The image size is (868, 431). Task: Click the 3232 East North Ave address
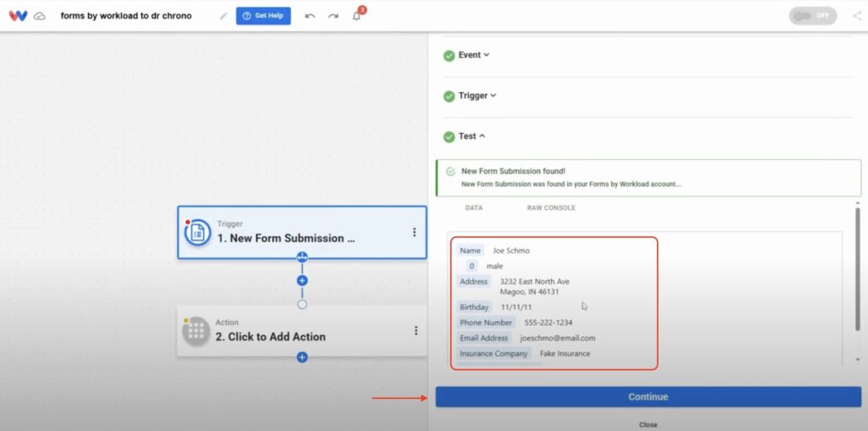[535, 282]
